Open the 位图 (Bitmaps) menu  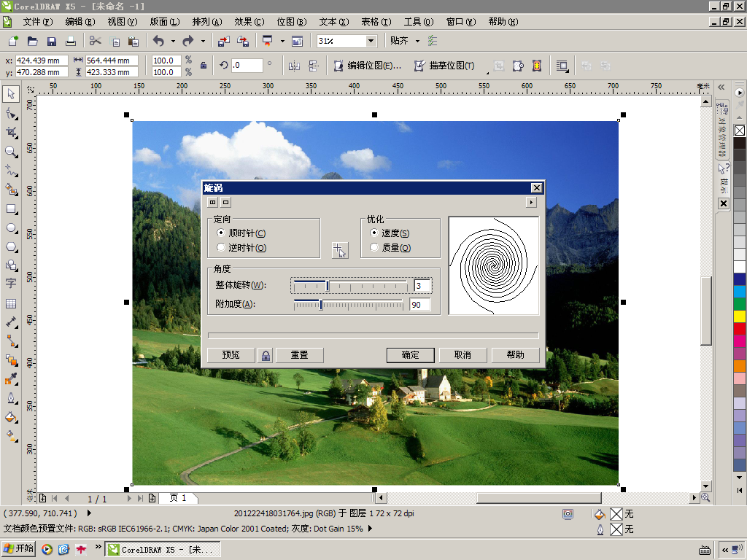(x=292, y=22)
